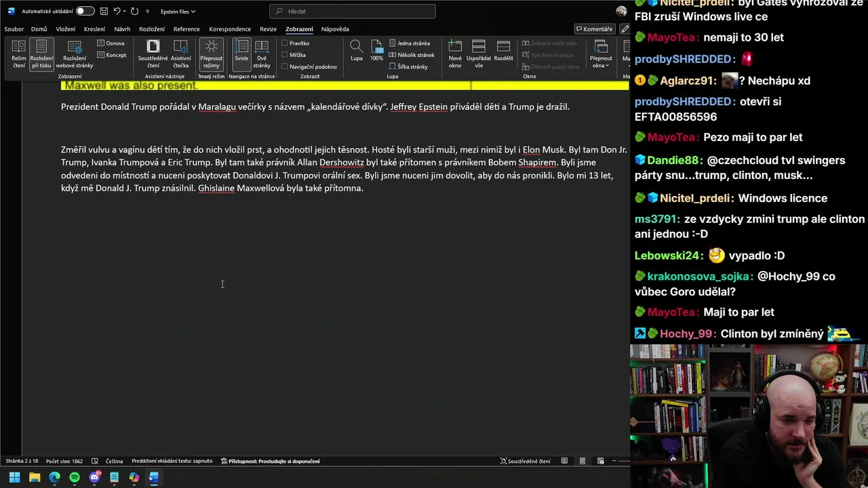868x488 pixels.
Task: Open the Komentáře pane button
Action: pyautogui.click(x=594, y=29)
